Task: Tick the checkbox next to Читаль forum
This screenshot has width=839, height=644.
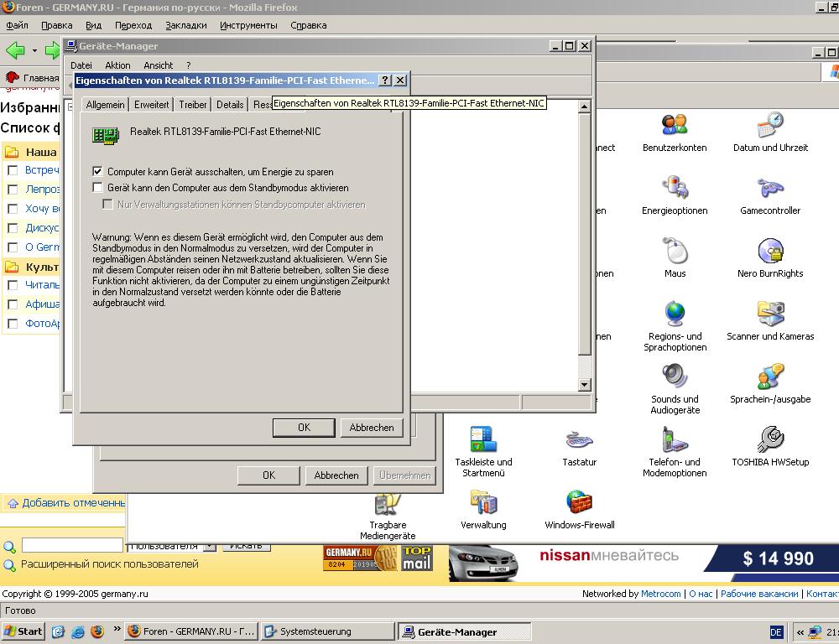Action: (x=13, y=285)
